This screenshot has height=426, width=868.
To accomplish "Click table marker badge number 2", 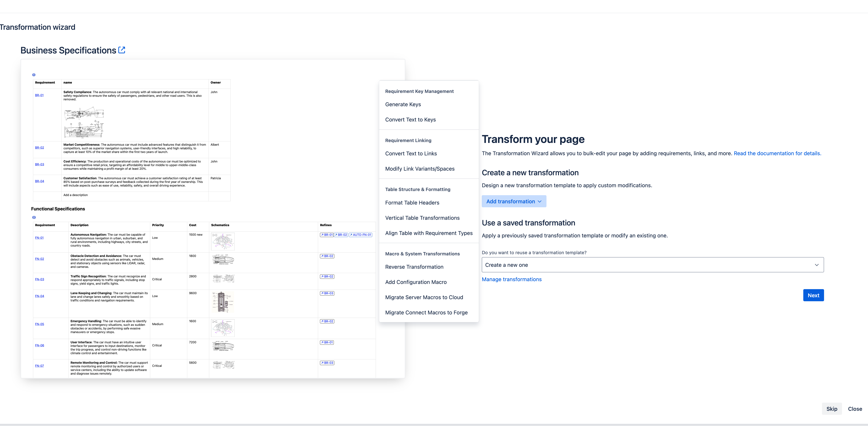I will click(34, 217).
